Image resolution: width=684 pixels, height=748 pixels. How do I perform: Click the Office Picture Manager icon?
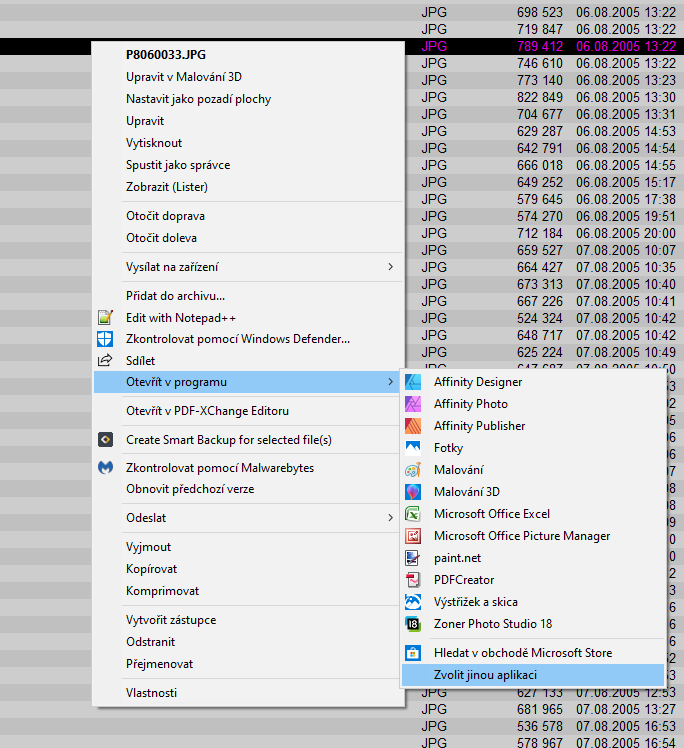pyautogui.click(x=413, y=536)
